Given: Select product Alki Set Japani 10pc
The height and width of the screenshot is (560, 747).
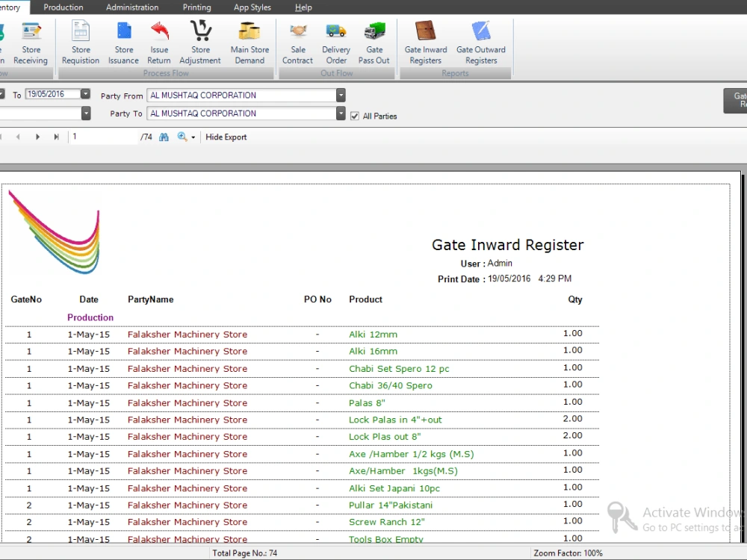Looking at the screenshot, I should (x=394, y=488).
